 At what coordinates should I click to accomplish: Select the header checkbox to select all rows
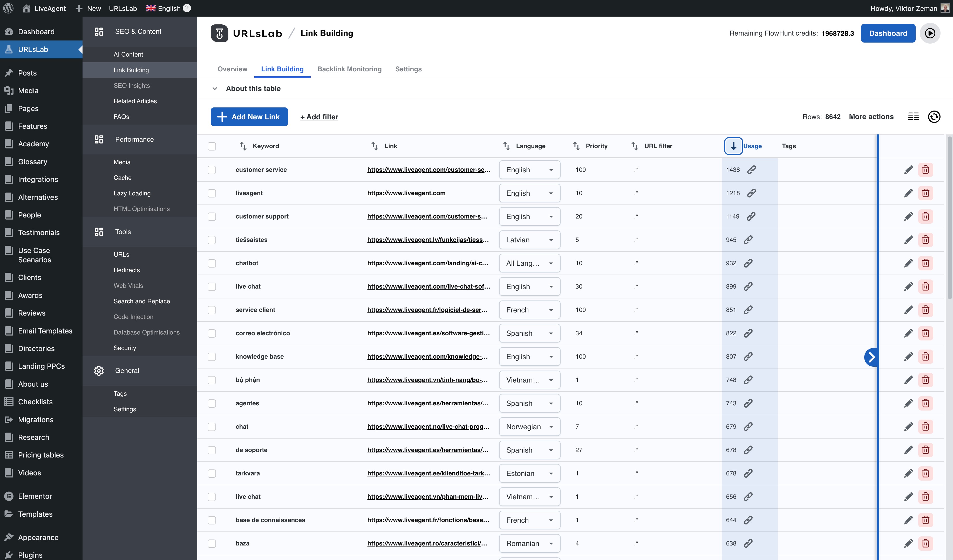pos(212,146)
